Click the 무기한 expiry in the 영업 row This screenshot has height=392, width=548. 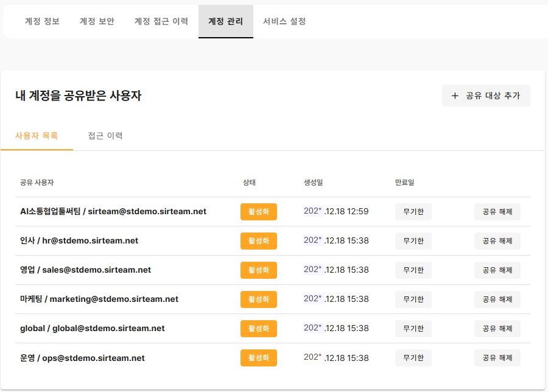pos(413,270)
